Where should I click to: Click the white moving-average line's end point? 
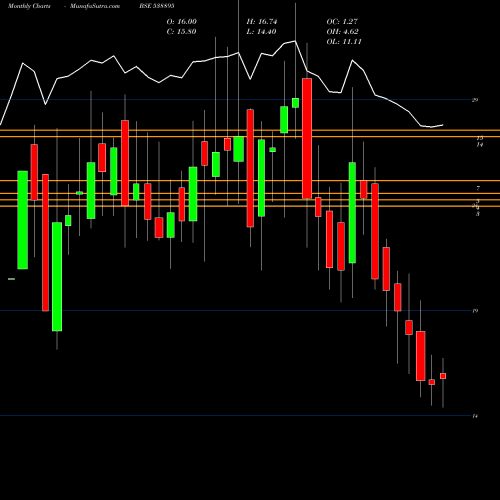point(443,125)
